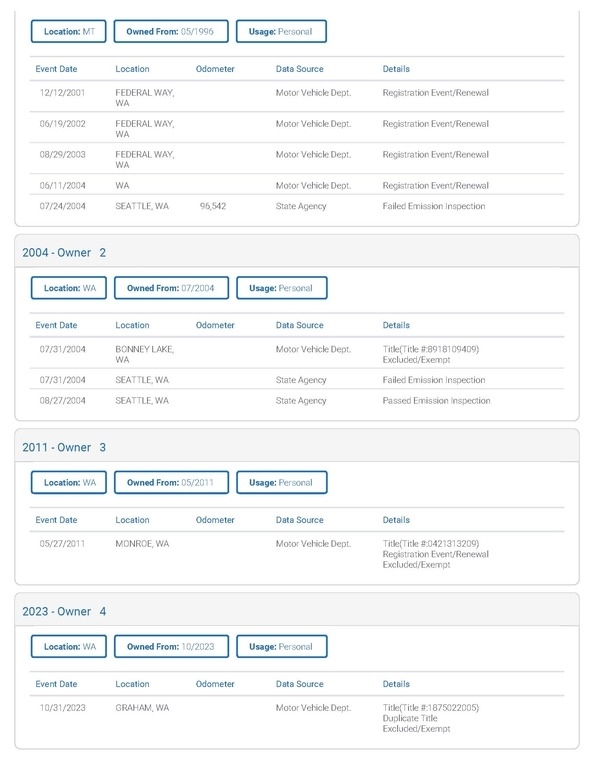Collapse the 2011 - Owner 3 section header
This screenshot has height=768, width=594.
tap(297, 447)
